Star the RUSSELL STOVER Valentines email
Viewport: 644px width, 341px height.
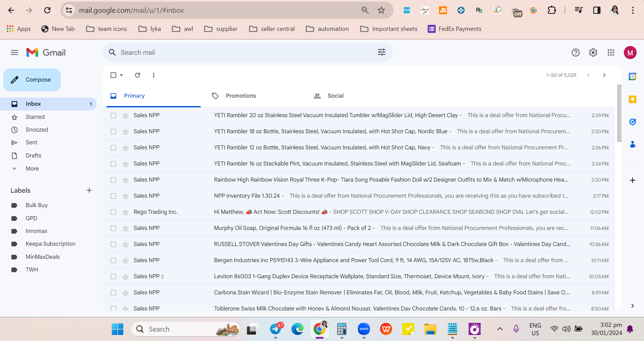click(x=125, y=244)
